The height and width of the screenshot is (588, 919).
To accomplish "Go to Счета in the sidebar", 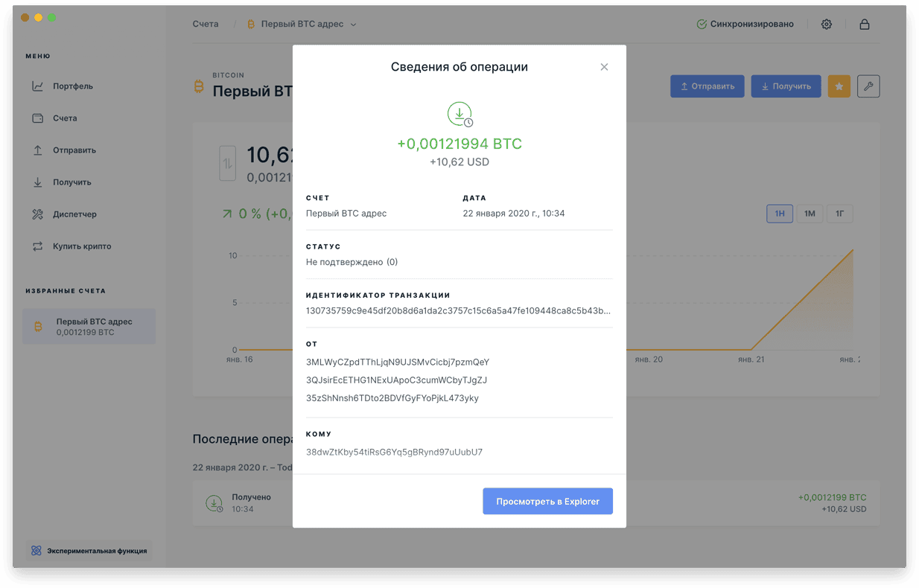I will point(65,118).
